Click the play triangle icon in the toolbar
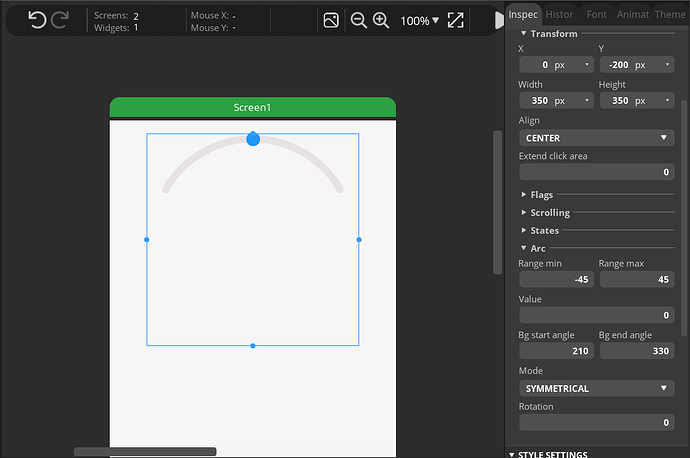Screen dimensions: 690x458 point(499,20)
